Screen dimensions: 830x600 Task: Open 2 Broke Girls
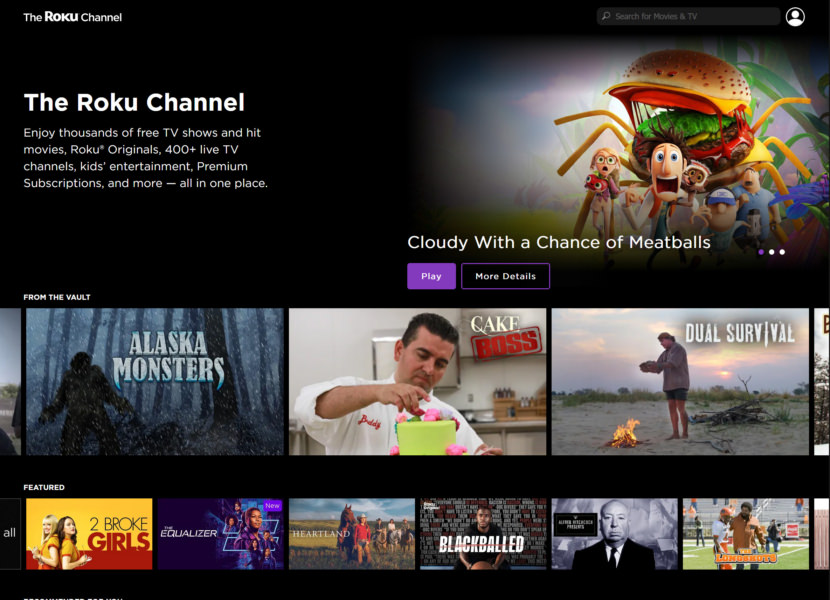[x=88, y=533]
